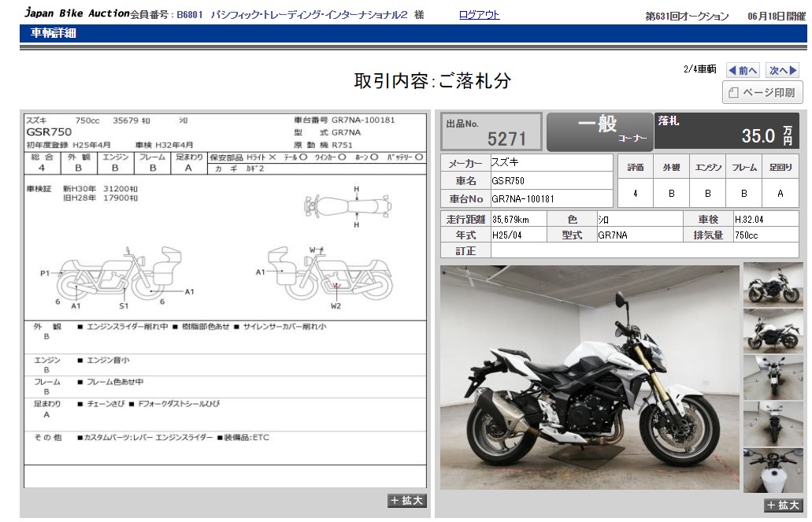The image size is (812, 522).
Task: Click the top-view bike diagram on sheet
Action: (347, 206)
